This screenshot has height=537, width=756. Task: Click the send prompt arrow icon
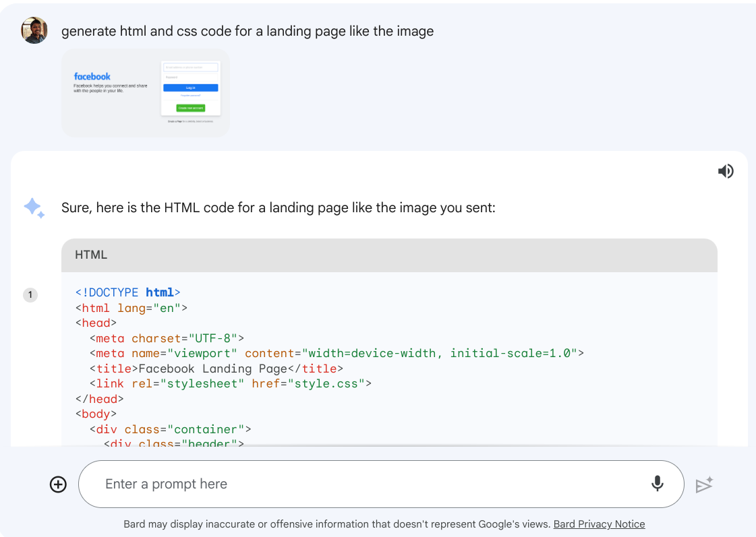704,484
